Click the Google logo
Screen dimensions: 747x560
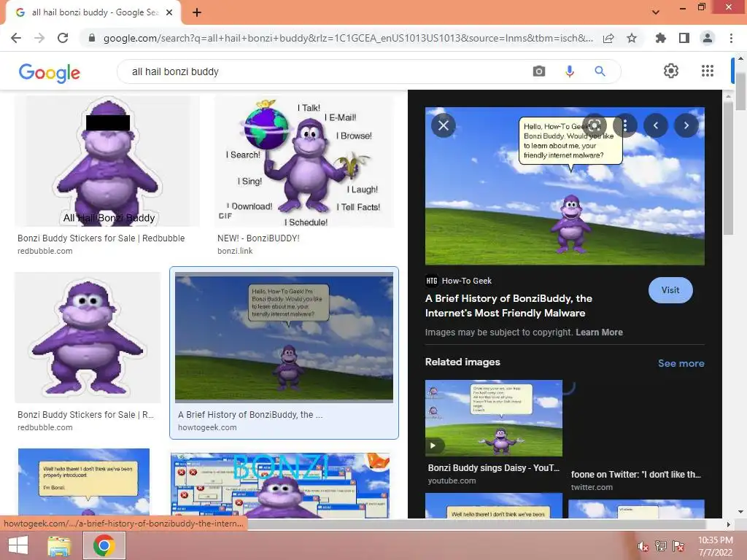pos(50,72)
